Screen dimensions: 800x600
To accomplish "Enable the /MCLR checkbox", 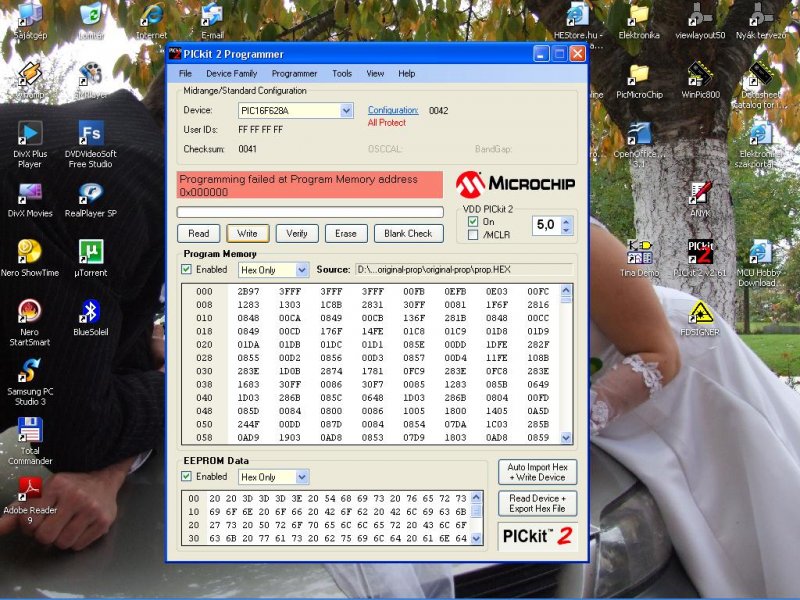I will (473, 235).
